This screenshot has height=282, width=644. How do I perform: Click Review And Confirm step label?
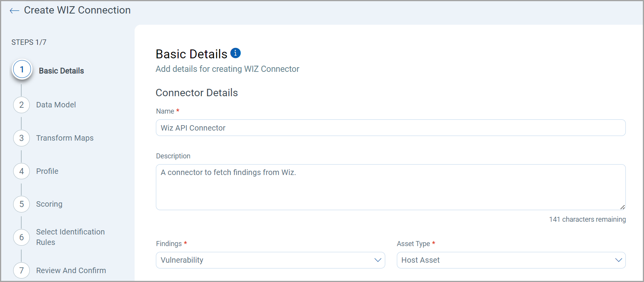point(71,271)
